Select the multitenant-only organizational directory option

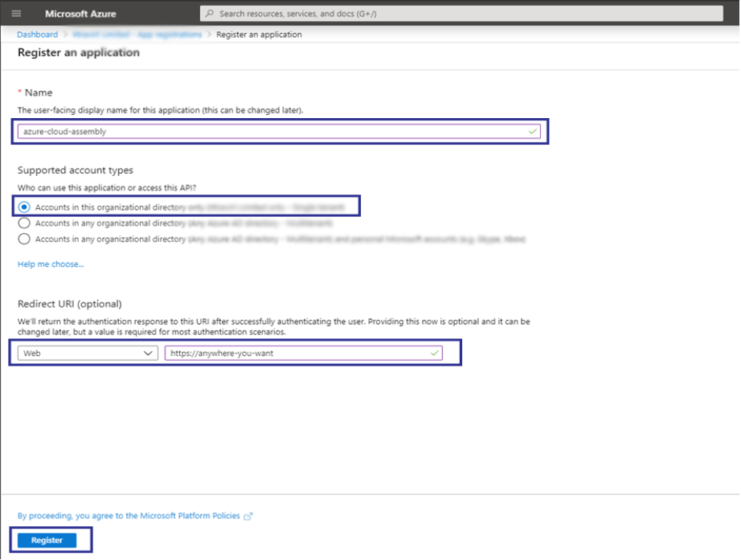[24, 223]
